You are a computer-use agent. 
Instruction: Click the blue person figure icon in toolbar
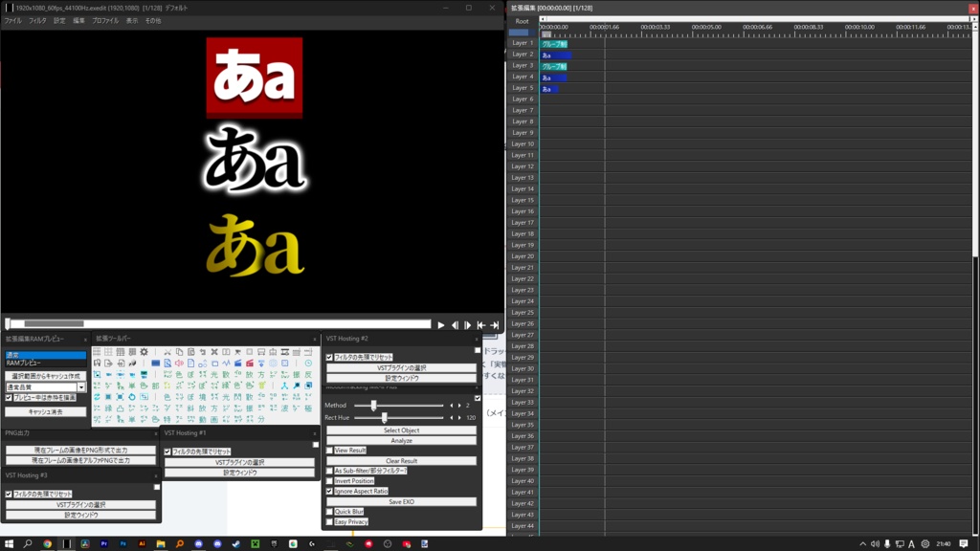(x=284, y=386)
